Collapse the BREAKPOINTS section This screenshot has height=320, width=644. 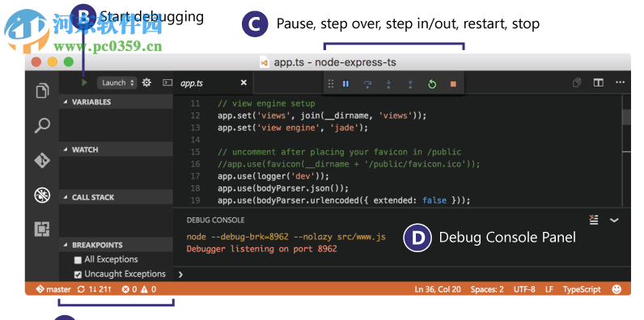click(x=116, y=245)
